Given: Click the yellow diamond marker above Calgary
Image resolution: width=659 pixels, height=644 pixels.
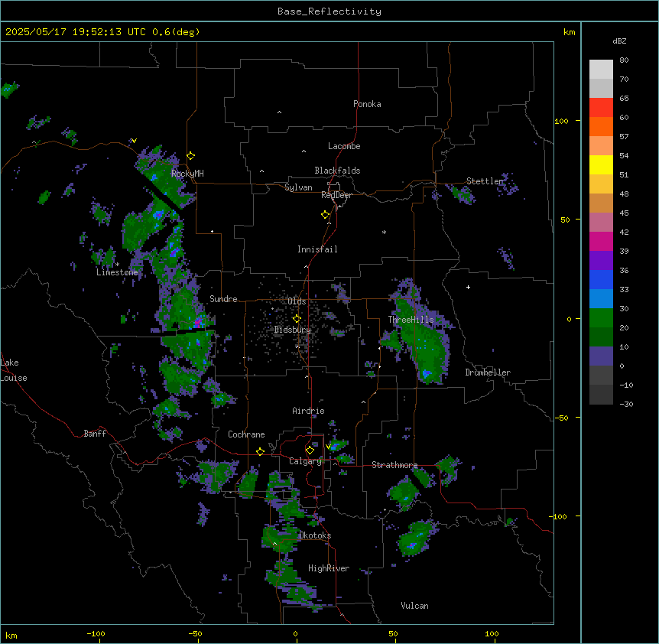Looking at the screenshot, I should coord(310,450).
